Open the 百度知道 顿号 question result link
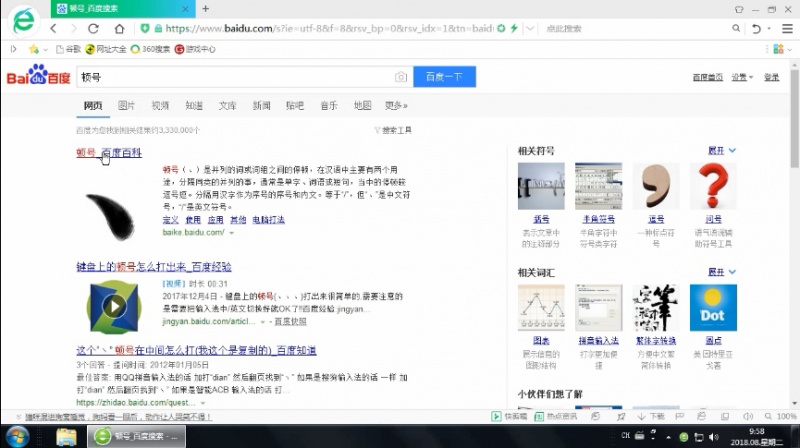Image resolution: width=800 pixels, height=448 pixels. (196, 351)
